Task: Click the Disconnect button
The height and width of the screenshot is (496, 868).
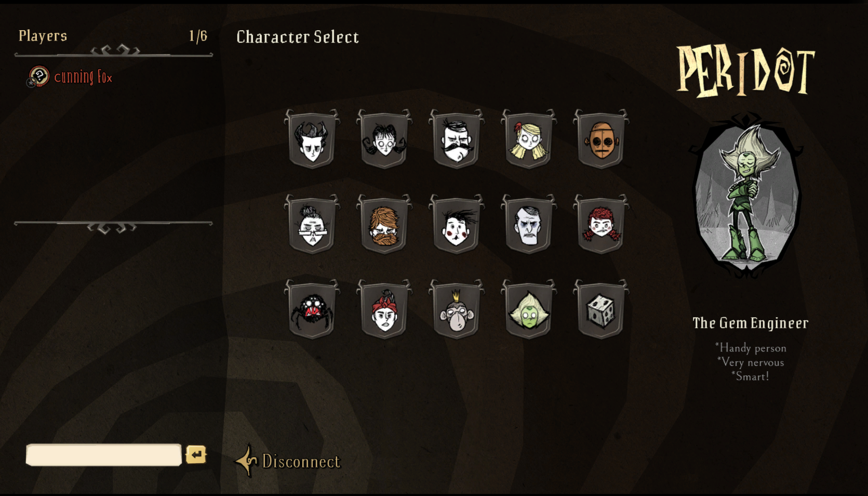Action: (x=288, y=461)
